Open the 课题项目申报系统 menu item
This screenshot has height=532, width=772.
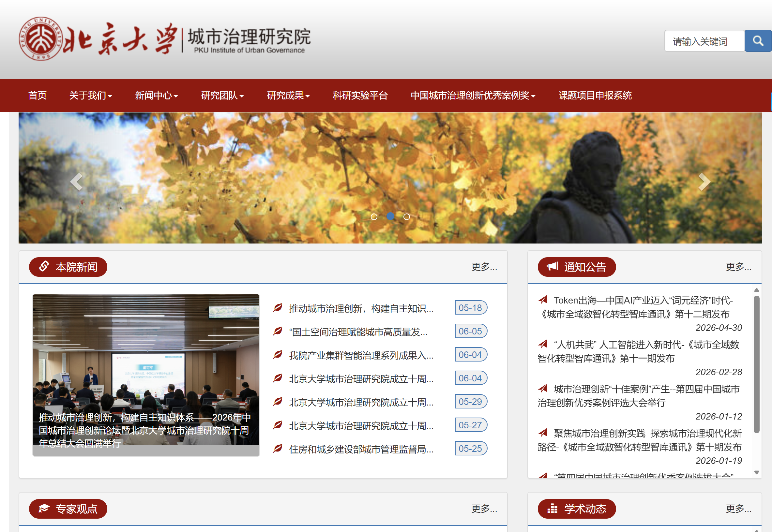[595, 96]
